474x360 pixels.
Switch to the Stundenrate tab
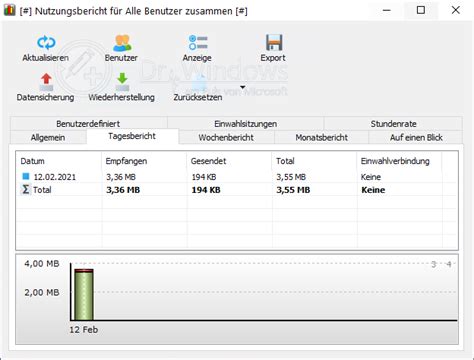[x=393, y=124]
